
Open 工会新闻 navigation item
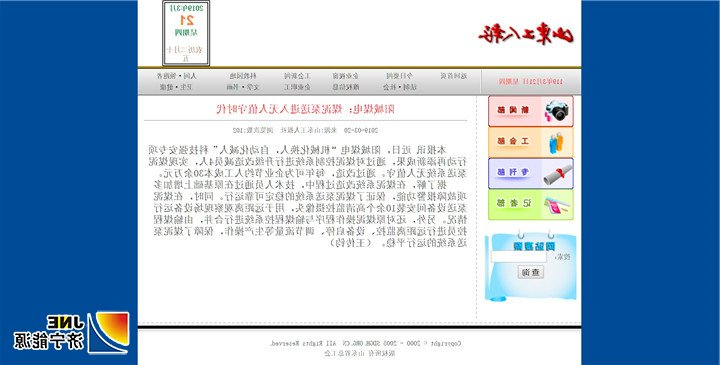pyautogui.click(x=298, y=76)
